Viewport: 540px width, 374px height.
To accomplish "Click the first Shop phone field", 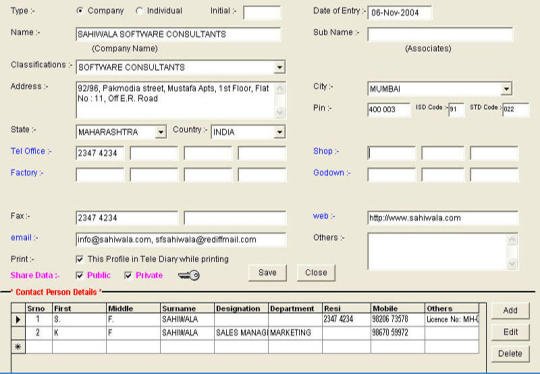I will [392, 153].
